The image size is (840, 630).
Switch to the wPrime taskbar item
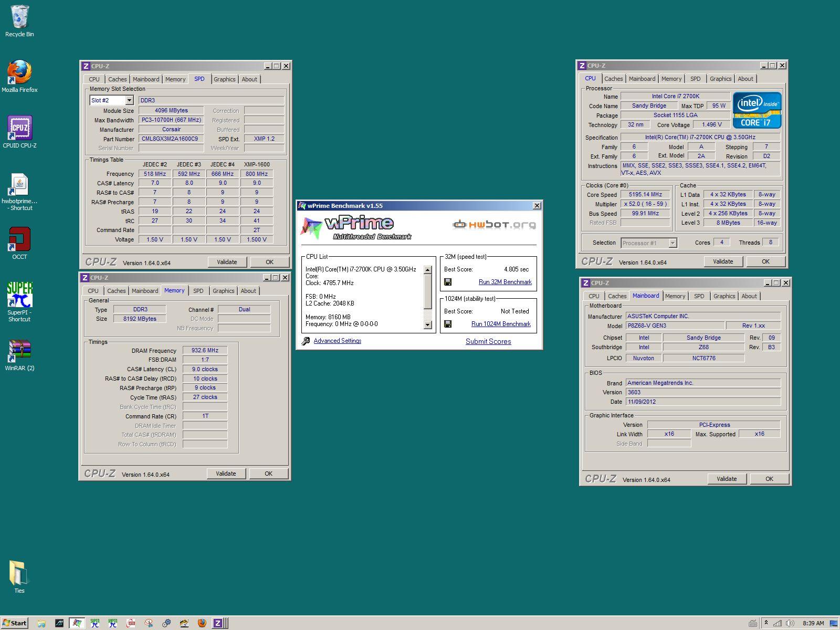pyautogui.click(x=77, y=623)
